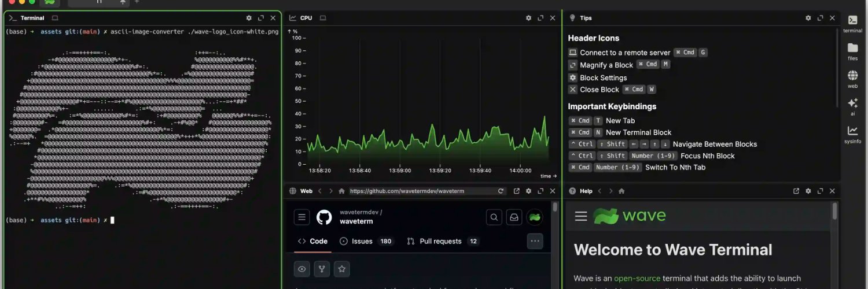Click the CPU block connection laptop icon

pyautogui.click(x=323, y=18)
